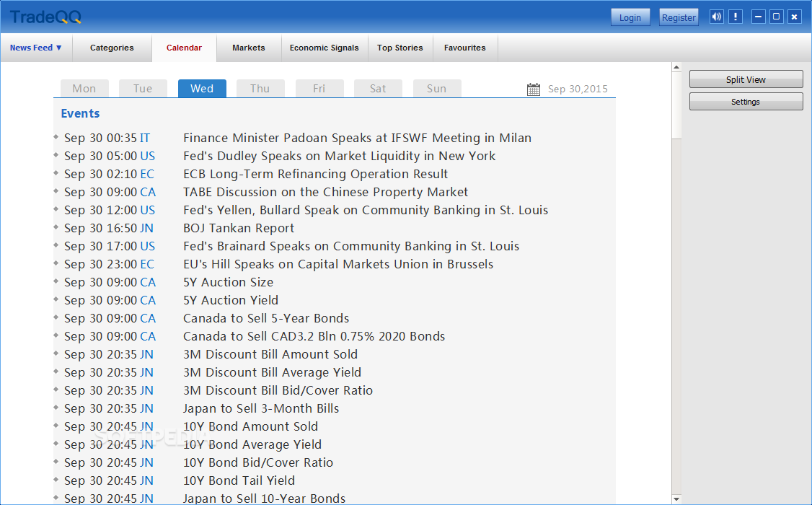Click the Sep 30,2015 date text
The width and height of the screenshot is (812, 505).
pyautogui.click(x=578, y=89)
